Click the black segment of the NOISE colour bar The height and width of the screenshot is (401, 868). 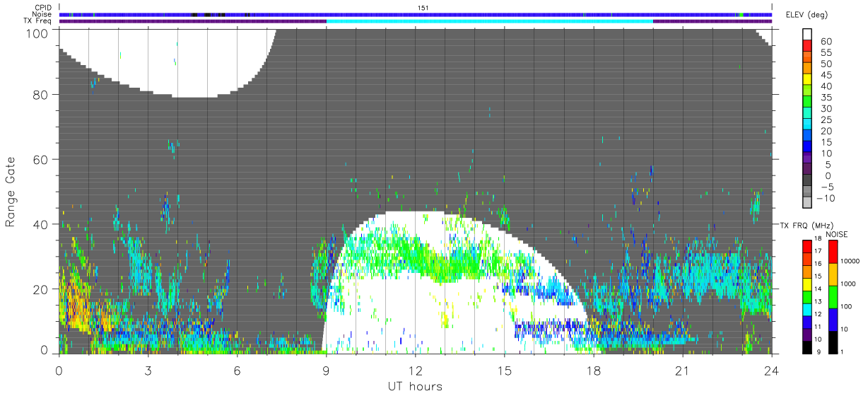[833, 342]
